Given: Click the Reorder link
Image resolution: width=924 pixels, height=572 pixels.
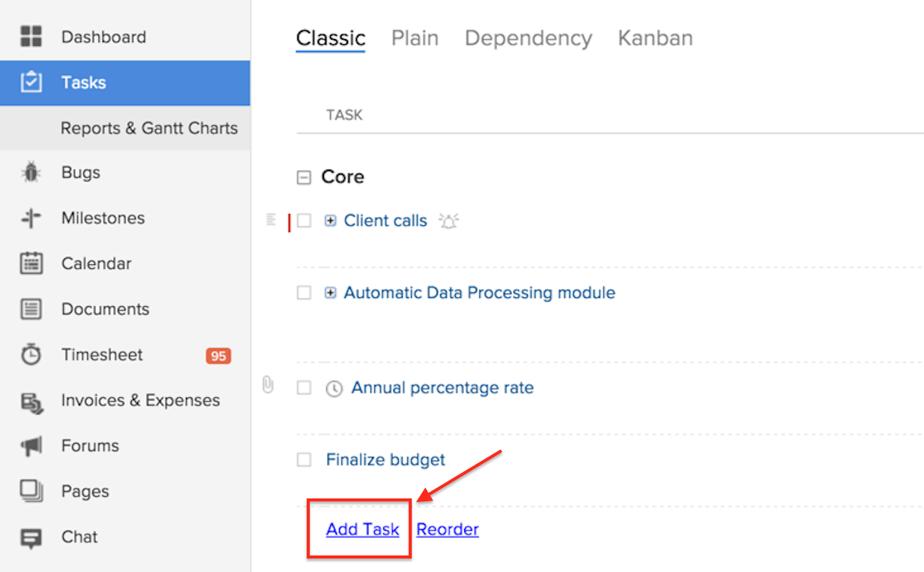Looking at the screenshot, I should coord(448,529).
